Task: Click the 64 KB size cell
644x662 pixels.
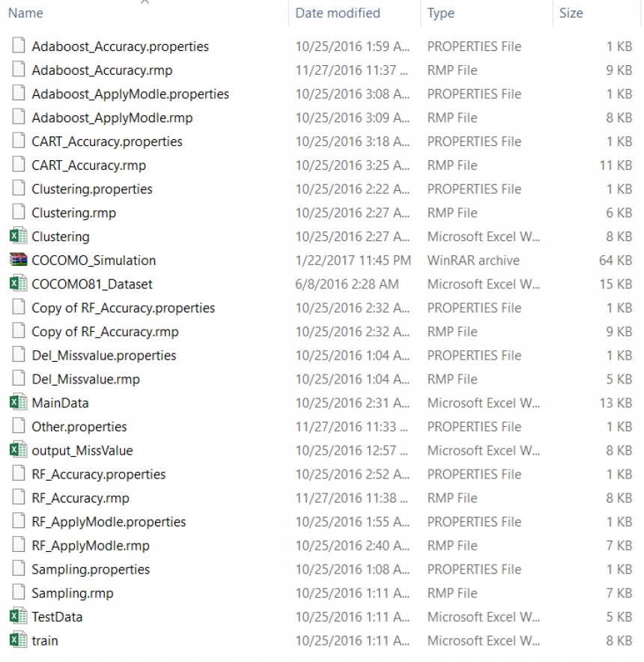Action: (x=616, y=260)
